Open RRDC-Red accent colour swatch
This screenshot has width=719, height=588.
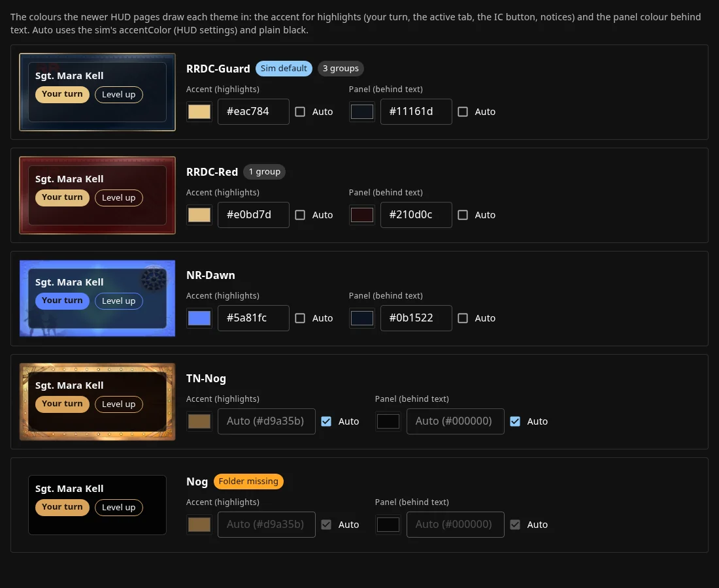(x=199, y=215)
